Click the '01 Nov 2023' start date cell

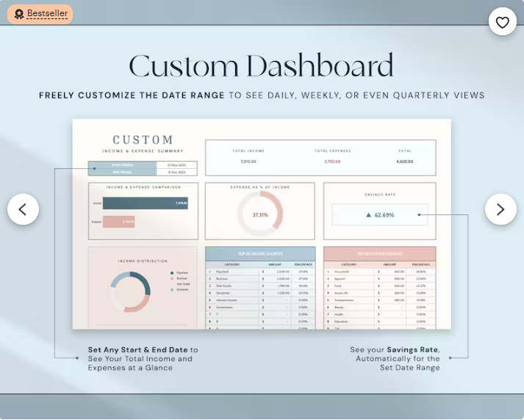coord(176,165)
